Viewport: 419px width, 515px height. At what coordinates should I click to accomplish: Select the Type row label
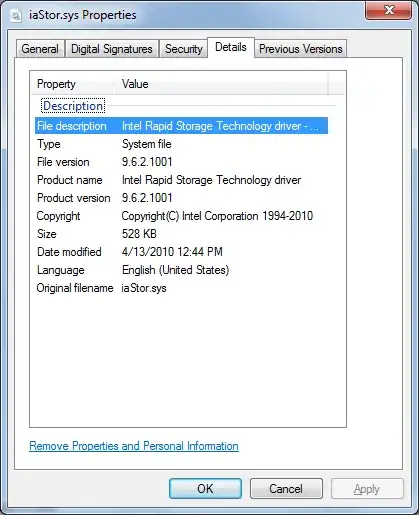(x=49, y=144)
